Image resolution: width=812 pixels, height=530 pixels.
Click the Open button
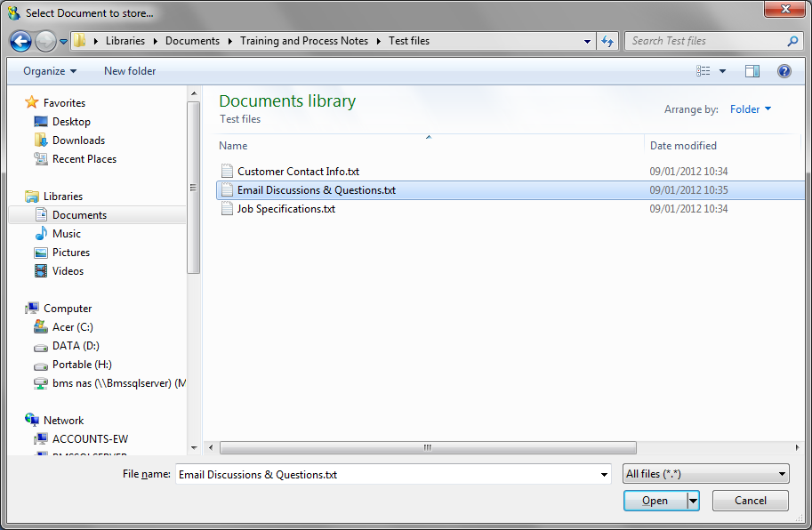click(x=655, y=501)
